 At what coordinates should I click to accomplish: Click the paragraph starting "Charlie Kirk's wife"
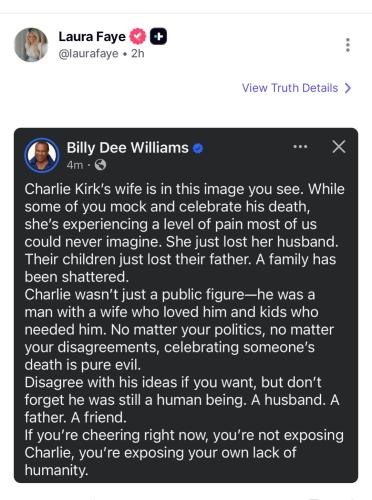click(184, 233)
